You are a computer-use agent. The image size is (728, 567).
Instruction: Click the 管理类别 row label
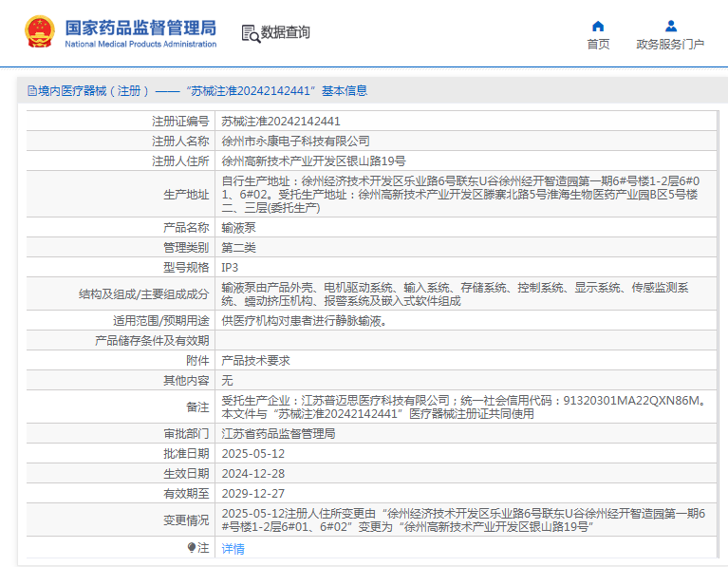[x=186, y=248]
